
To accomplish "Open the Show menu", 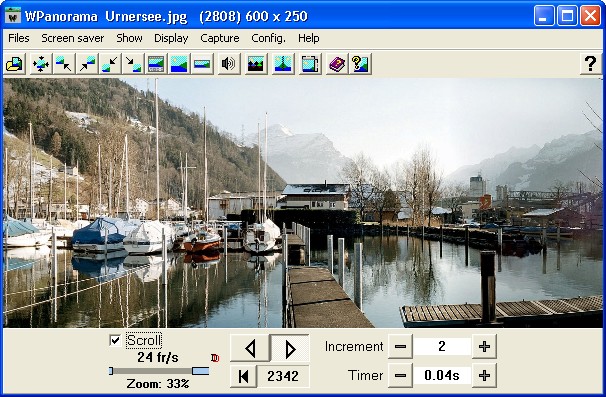I will click(x=129, y=38).
